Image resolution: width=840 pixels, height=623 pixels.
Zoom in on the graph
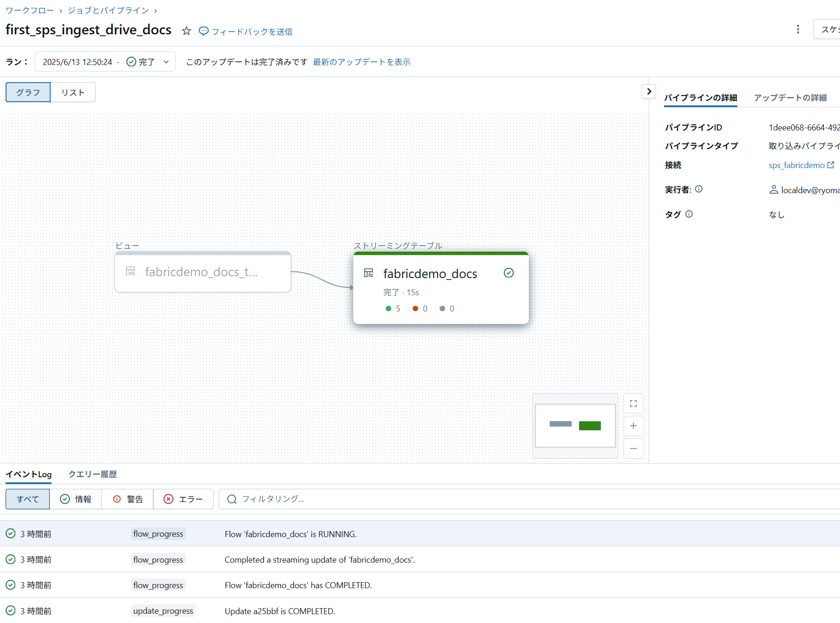(x=633, y=426)
